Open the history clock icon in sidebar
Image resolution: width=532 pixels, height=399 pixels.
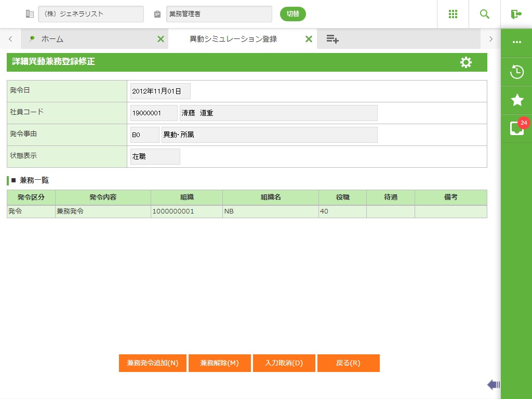click(516, 72)
